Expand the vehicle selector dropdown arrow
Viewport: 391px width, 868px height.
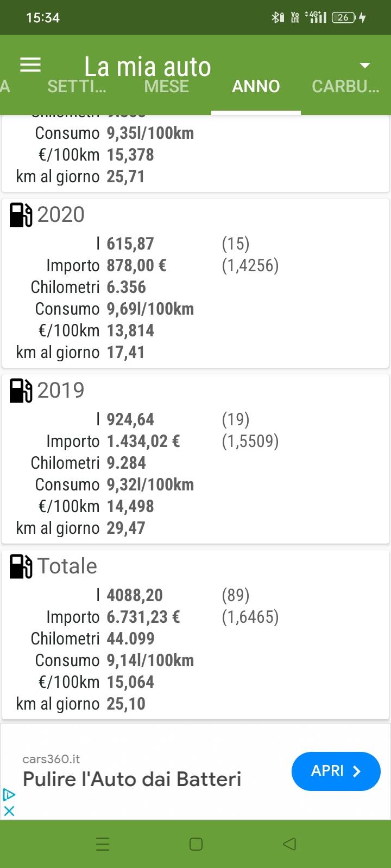pyautogui.click(x=365, y=65)
